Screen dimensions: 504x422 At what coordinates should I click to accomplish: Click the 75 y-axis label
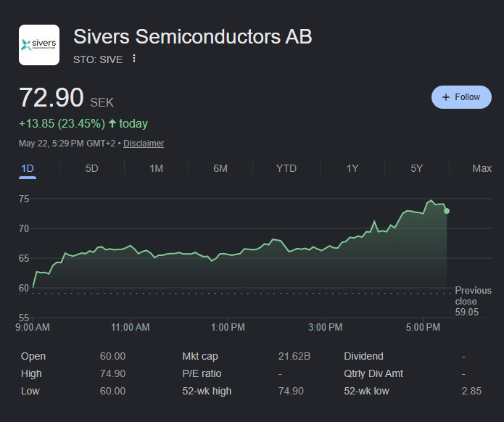point(24,199)
